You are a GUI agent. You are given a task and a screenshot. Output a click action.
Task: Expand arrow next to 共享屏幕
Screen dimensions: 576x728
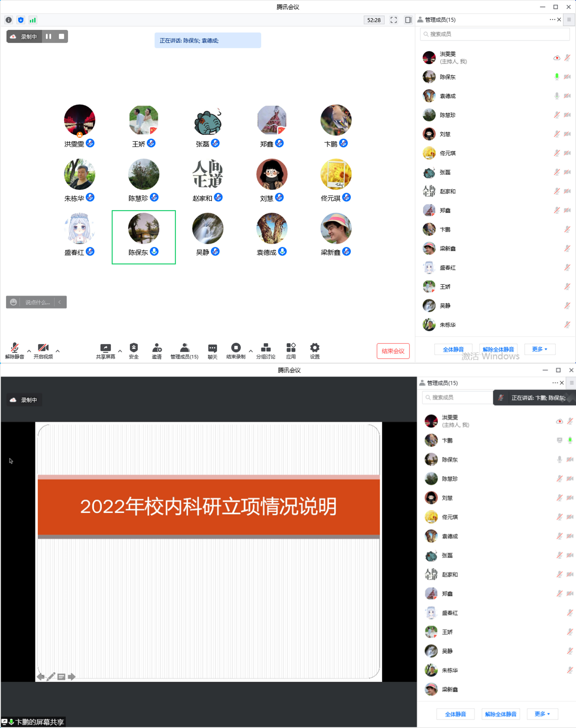pos(120,351)
